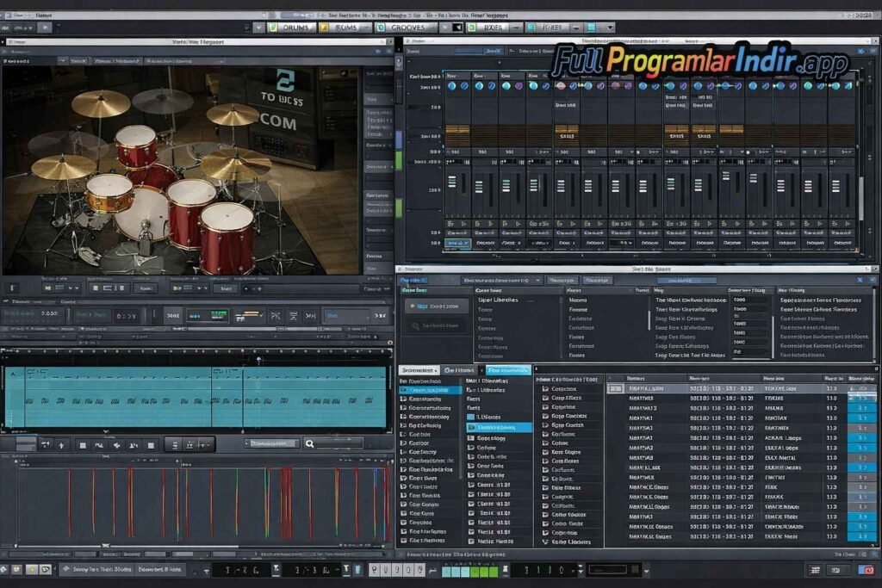Select the DRUMS tab icon in toolbar

(272, 28)
